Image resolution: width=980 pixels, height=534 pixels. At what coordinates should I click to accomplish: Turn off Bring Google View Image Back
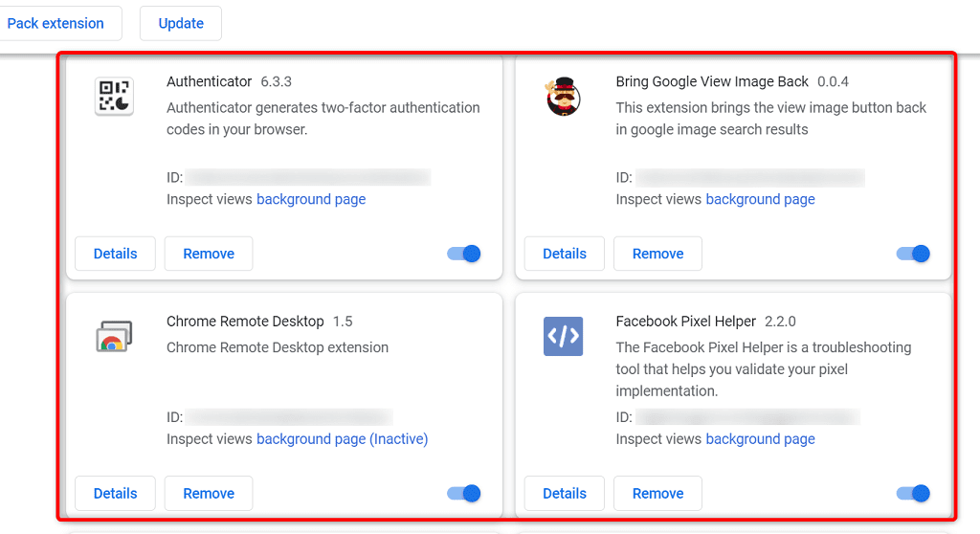[913, 254]
